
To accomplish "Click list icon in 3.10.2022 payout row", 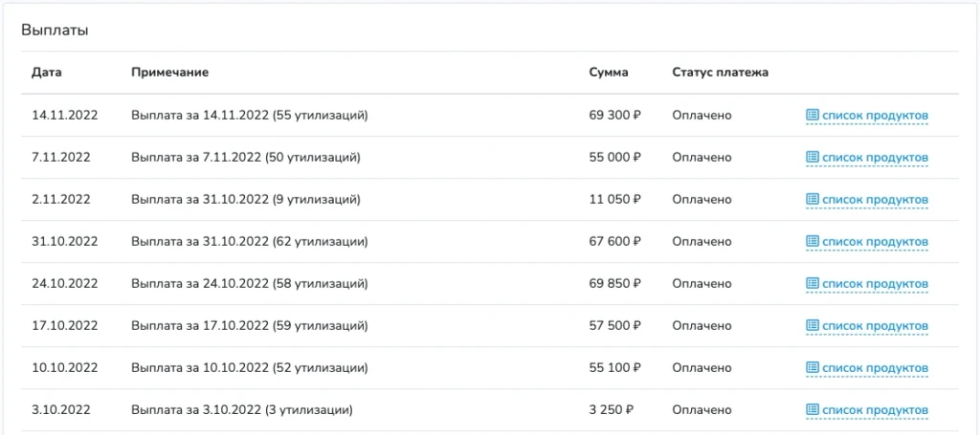I will 812,410.
